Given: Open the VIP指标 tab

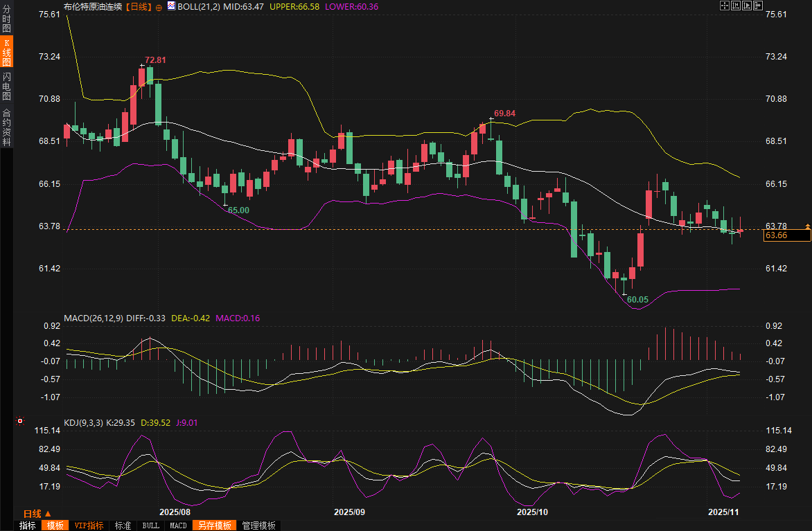Looking at the screenshot, I should (x=89, y=525).
